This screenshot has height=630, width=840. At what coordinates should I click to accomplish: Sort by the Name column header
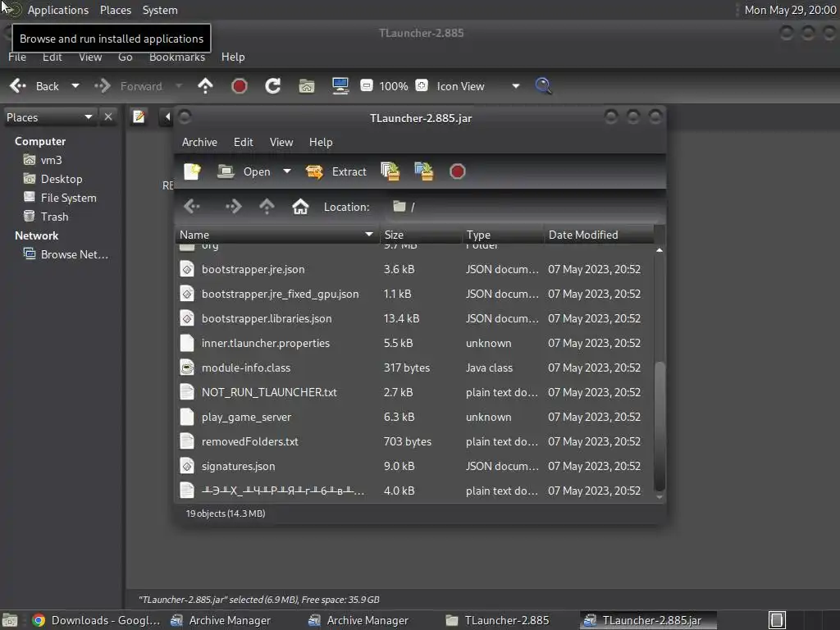(276, 235)
